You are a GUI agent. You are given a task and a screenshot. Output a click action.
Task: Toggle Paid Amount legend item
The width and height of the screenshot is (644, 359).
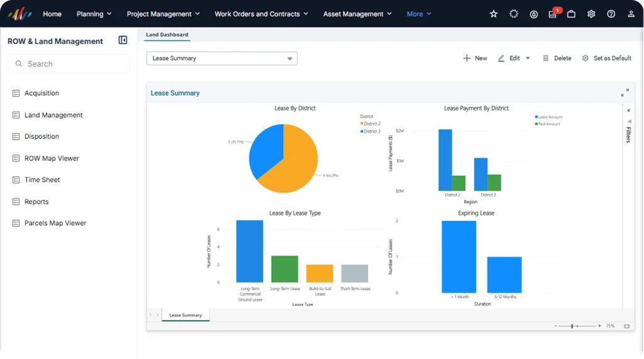[x=548, y=124]
